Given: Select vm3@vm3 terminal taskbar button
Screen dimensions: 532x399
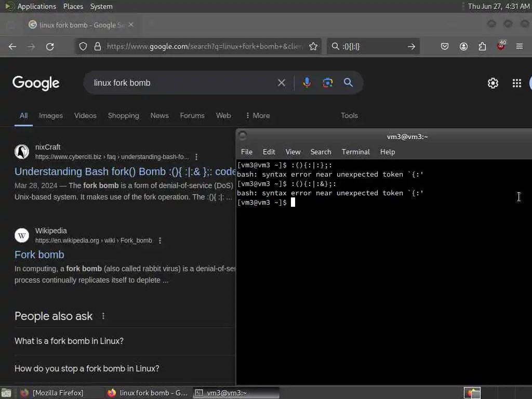Looking at the screenshot, I should (236, 393).
